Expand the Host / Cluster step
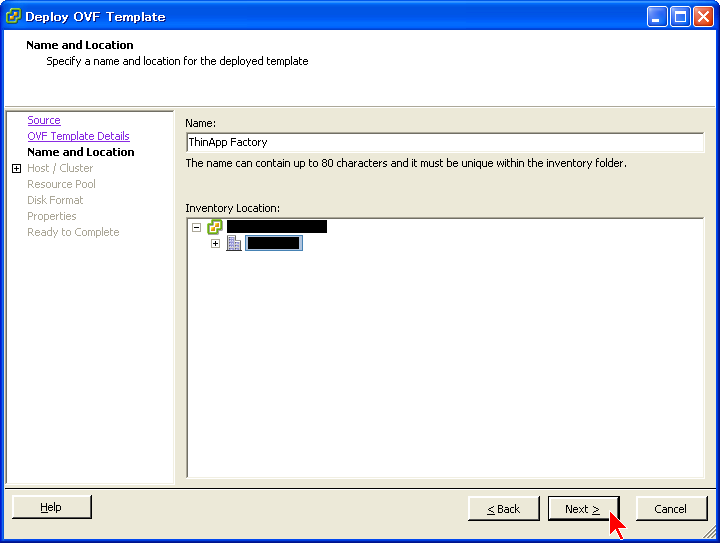 coord(17,168)
